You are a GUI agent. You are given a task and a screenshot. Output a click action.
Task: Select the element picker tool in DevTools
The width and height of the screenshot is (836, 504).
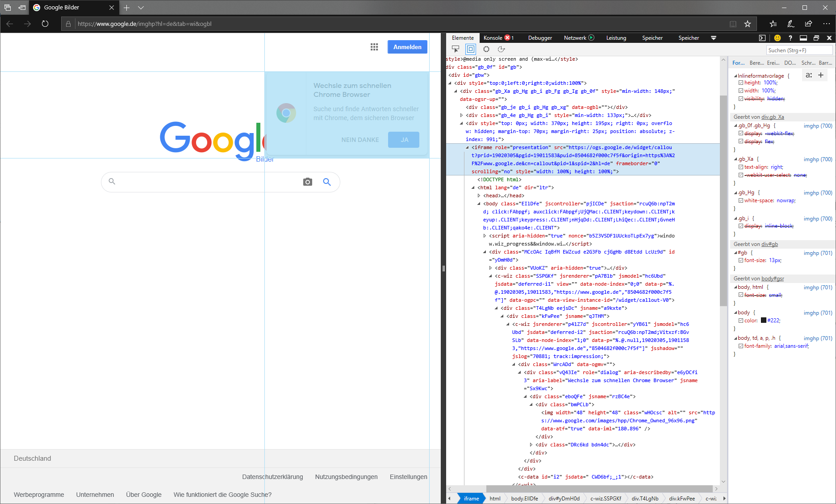coord(456,49)
